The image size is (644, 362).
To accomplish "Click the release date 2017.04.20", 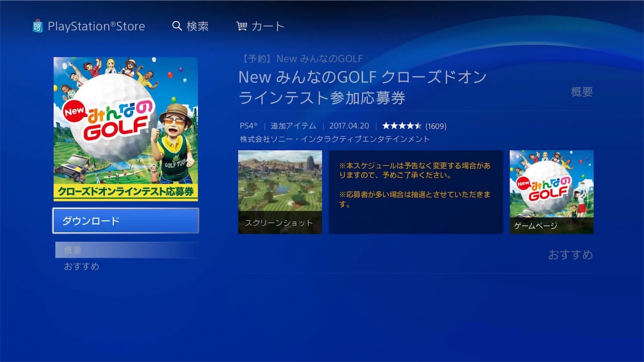I will click(349, 126).
